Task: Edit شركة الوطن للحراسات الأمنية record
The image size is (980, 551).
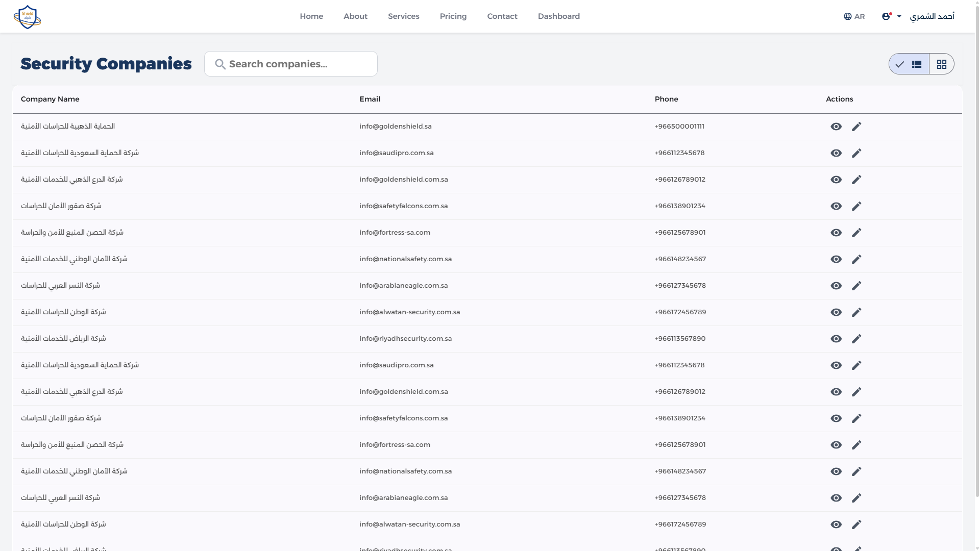Action: (857, 312)
